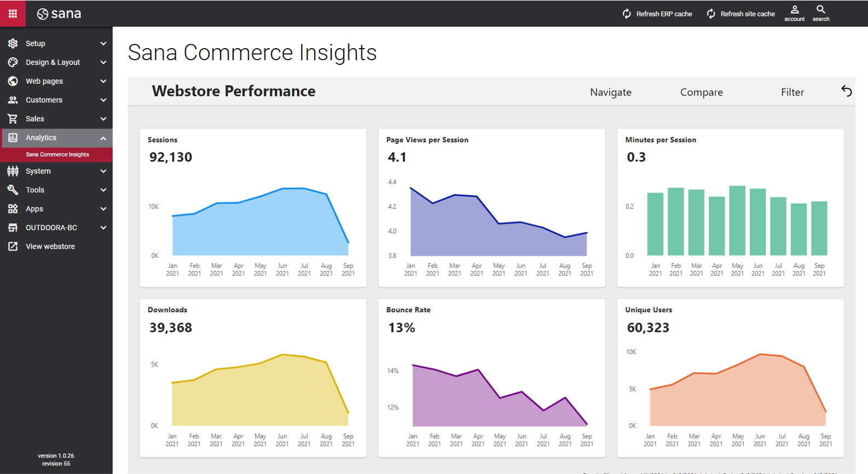Click the View webstore external-link icon
The width and height of the screenshot is (868, 474).
pos(13,247)
